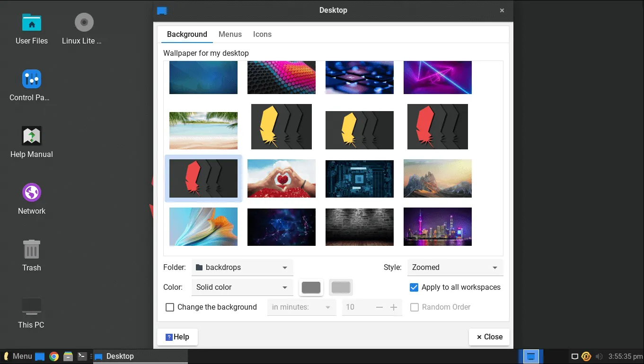Switch to the Menus tab

[230, 34]
